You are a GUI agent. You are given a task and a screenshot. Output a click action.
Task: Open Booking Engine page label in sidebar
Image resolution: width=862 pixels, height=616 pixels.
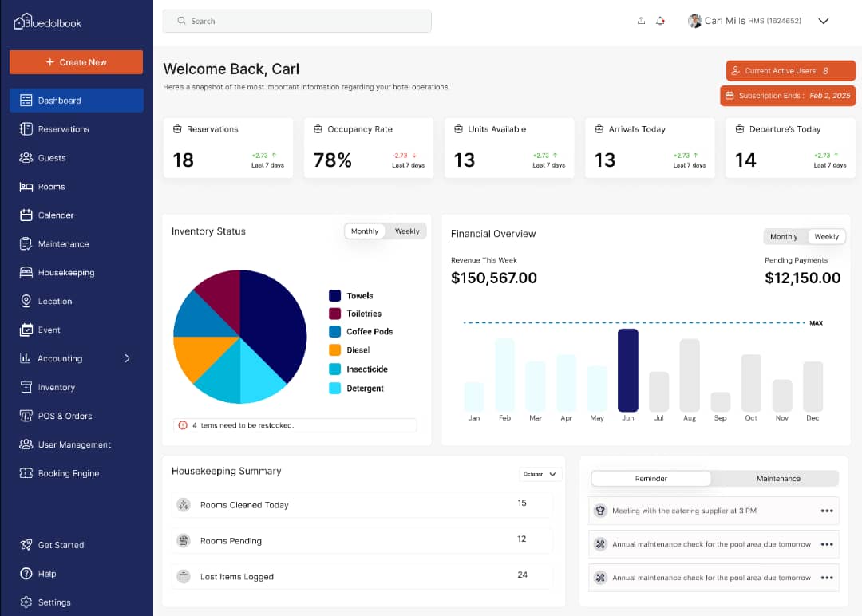pyautogui.click(x=69, y=473)
